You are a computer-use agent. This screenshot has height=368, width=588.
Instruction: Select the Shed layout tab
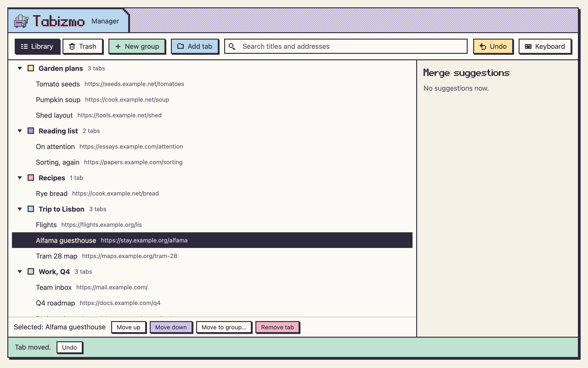coord(212,115)
